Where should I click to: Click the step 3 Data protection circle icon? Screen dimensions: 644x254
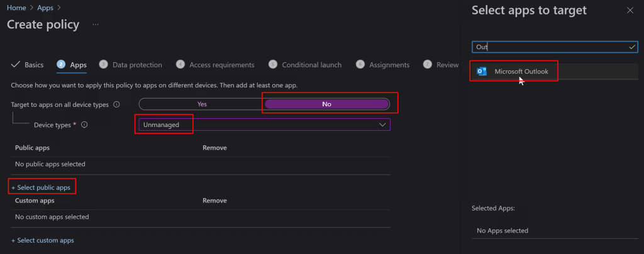[103, 65]
